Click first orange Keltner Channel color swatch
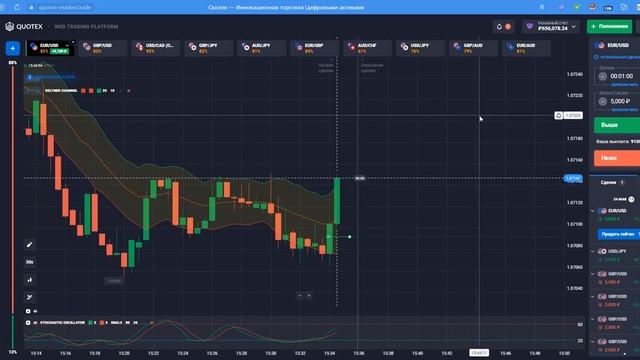Screen dimensions: 640x360 [83, 91]
